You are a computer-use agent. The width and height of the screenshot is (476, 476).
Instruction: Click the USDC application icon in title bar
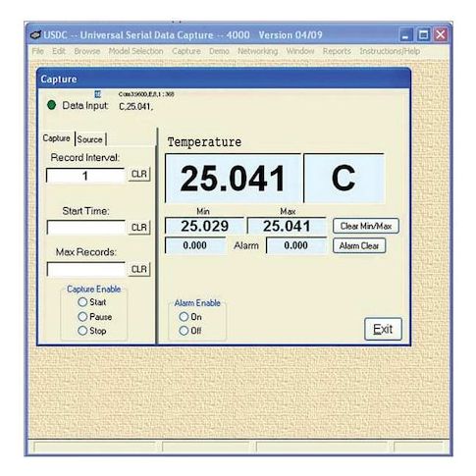35,34
